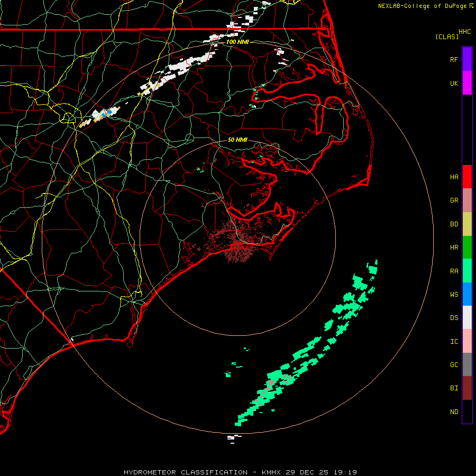This screenshot has width=476, height=476.
Task: Select the WS blue legend swatch
Action: tap(467, 294)
